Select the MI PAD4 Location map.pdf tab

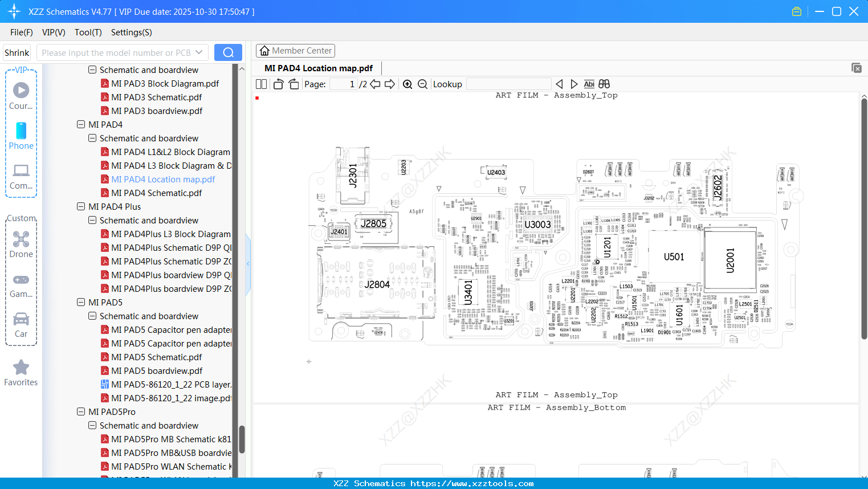[x=317, y=68]
